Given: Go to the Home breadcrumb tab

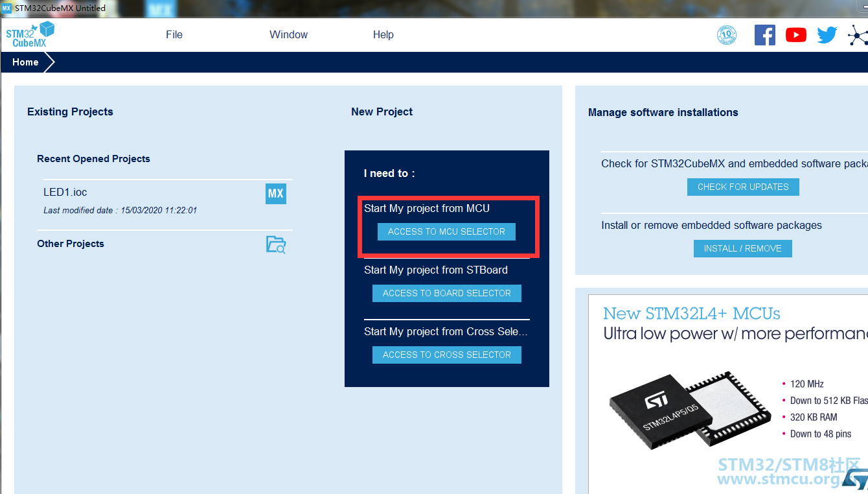Looking at the screenshot, I should click(x=25, y=62).
